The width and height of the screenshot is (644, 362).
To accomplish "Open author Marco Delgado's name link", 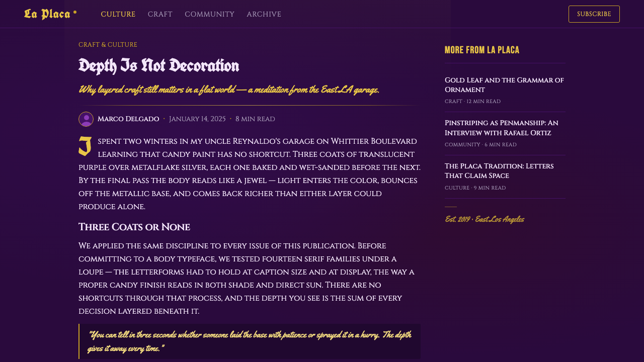I will click(x=128, y=119).
